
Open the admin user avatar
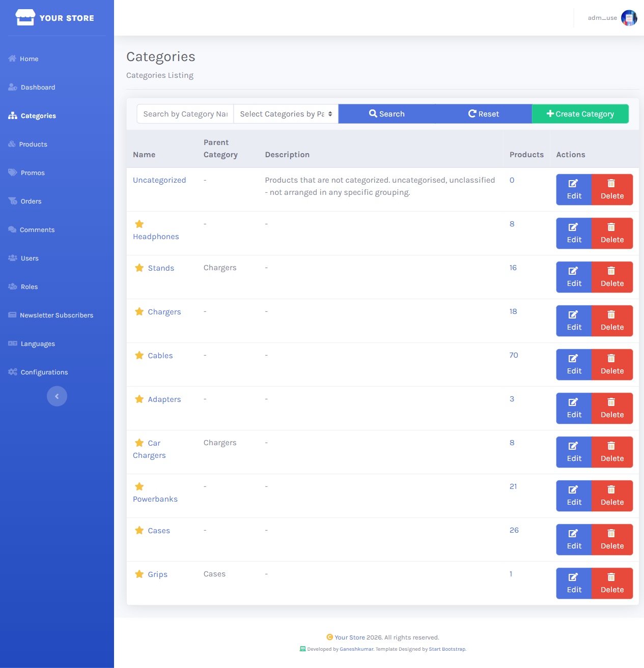(629, 18)
